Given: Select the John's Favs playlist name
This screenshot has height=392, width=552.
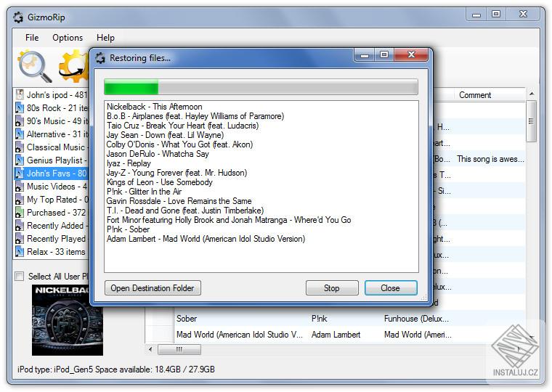Looking at the screenshot, I should [57, 173].
